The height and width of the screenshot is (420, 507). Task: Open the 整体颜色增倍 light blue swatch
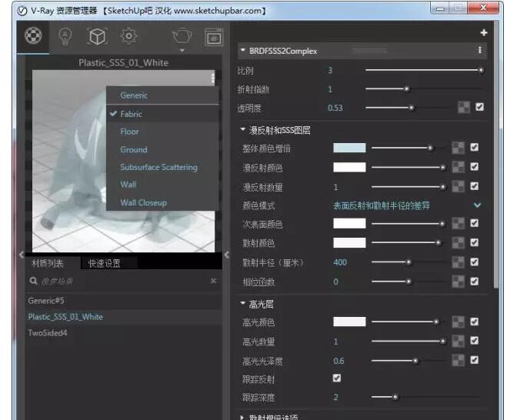349,148
